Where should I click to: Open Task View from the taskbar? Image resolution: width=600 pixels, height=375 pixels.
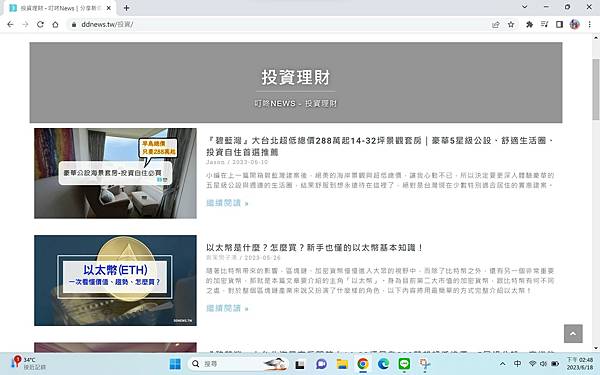pyautogui.click(x=300, y=364)
